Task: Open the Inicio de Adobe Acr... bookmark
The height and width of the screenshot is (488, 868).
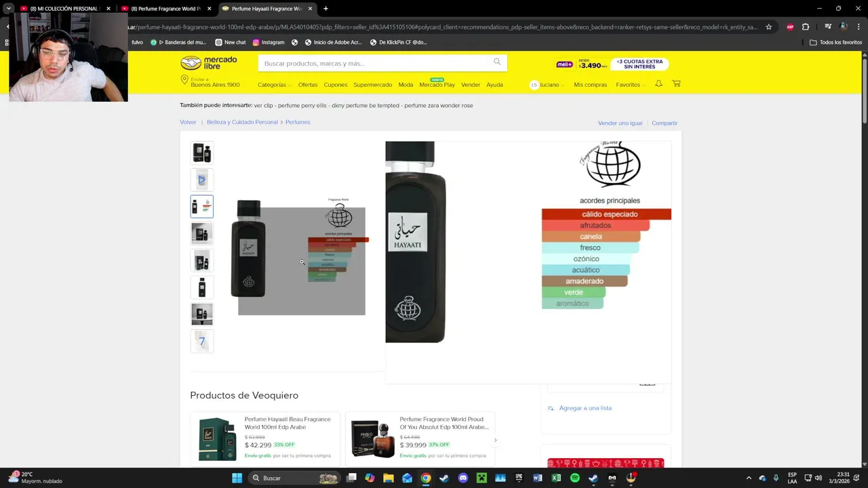Action: [333, 42]
